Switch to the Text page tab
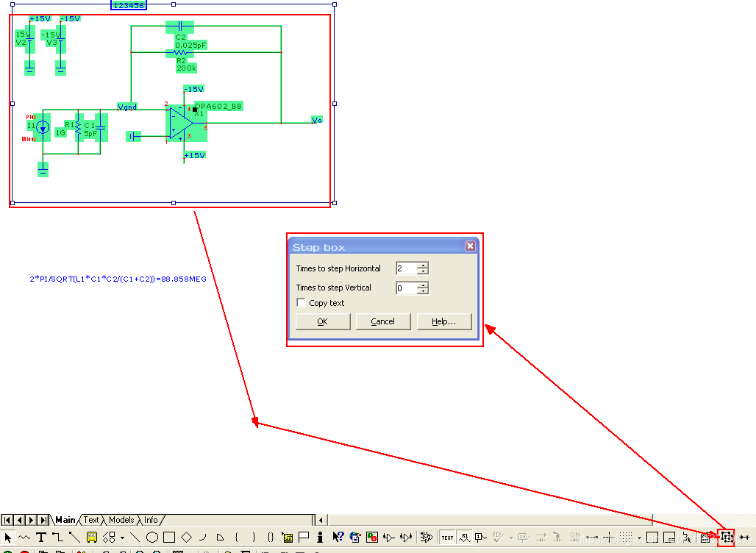 (x=90, y=520)
